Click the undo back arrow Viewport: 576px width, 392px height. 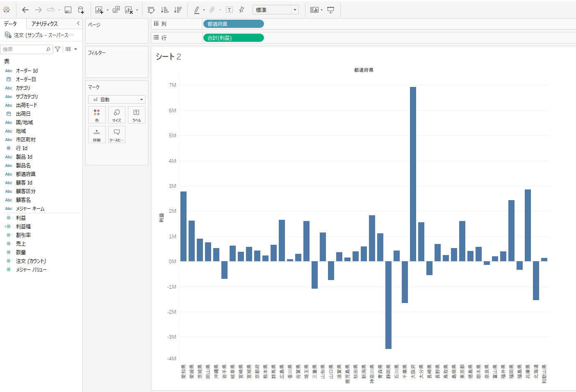click(25, 10)
